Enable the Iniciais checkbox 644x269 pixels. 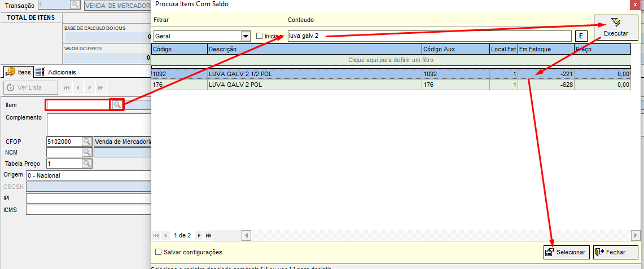coord(260,36)
